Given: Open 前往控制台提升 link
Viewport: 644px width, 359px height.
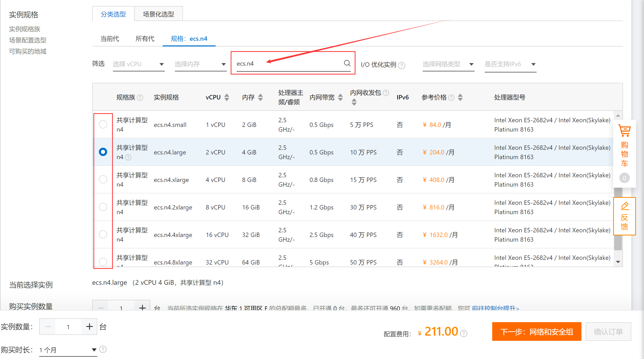Looking at the screenshot, I should pos(495,308).
